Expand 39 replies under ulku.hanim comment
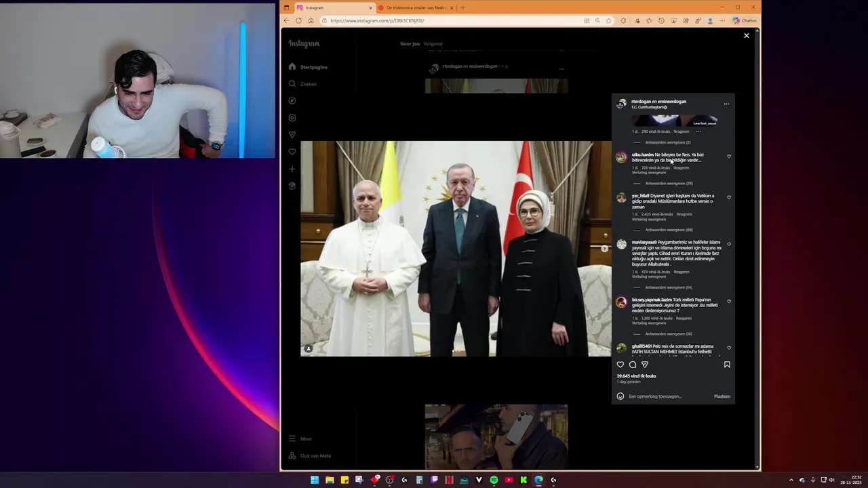This screenshot has width=868, height=488. [669, 184]
